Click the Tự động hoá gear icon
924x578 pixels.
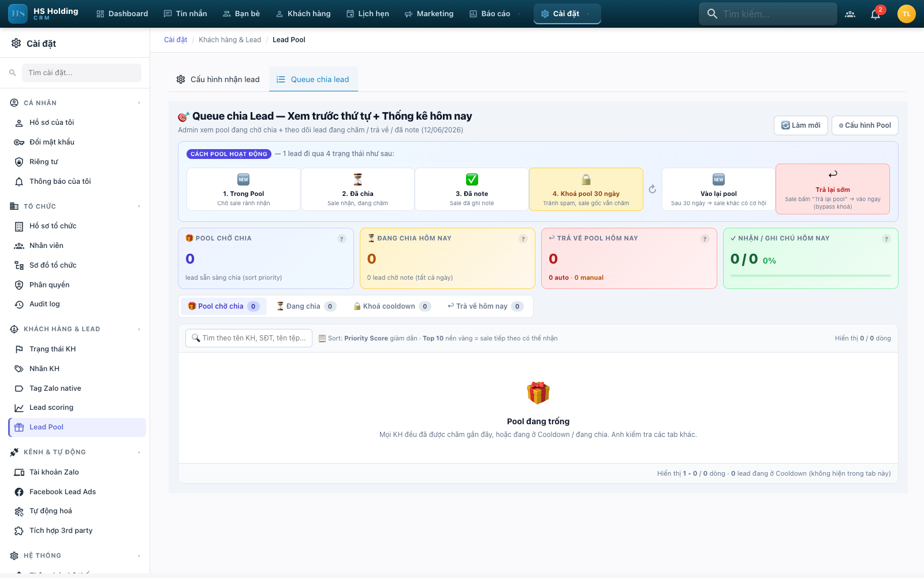coord(19,511)
